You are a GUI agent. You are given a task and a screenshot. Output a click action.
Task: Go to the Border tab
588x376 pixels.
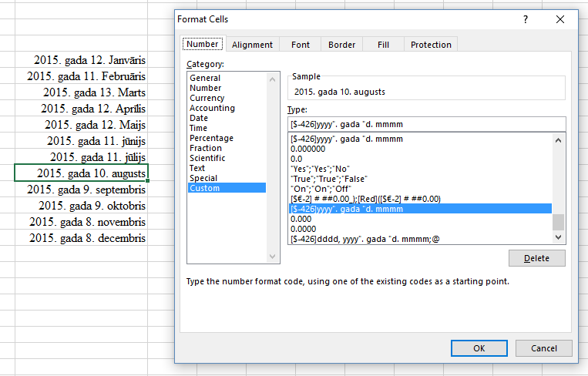point(341,45)
